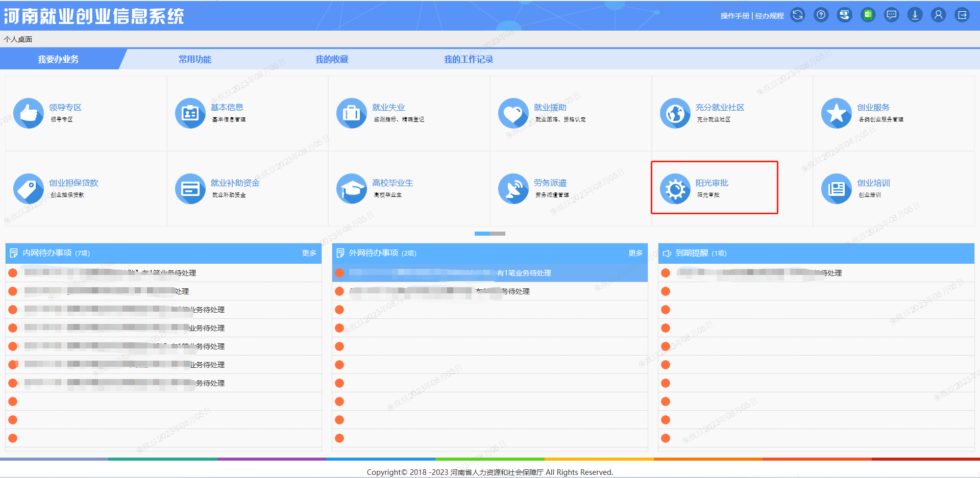Image resolution: width=980 pixels, height=478 pixels.
Task: Open the user profile icon
Action: (938, 15)
